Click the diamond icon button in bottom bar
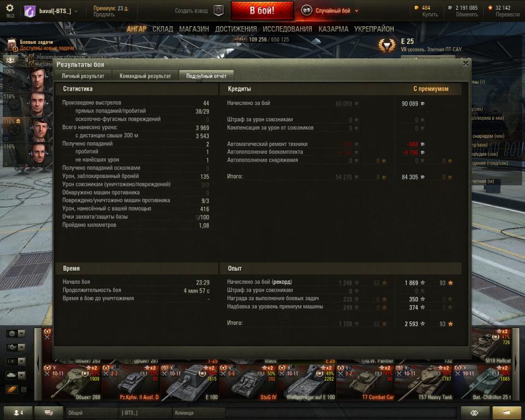Image resolution: width=525 pixels, height=420 pixels. click(x=475, y=413)
